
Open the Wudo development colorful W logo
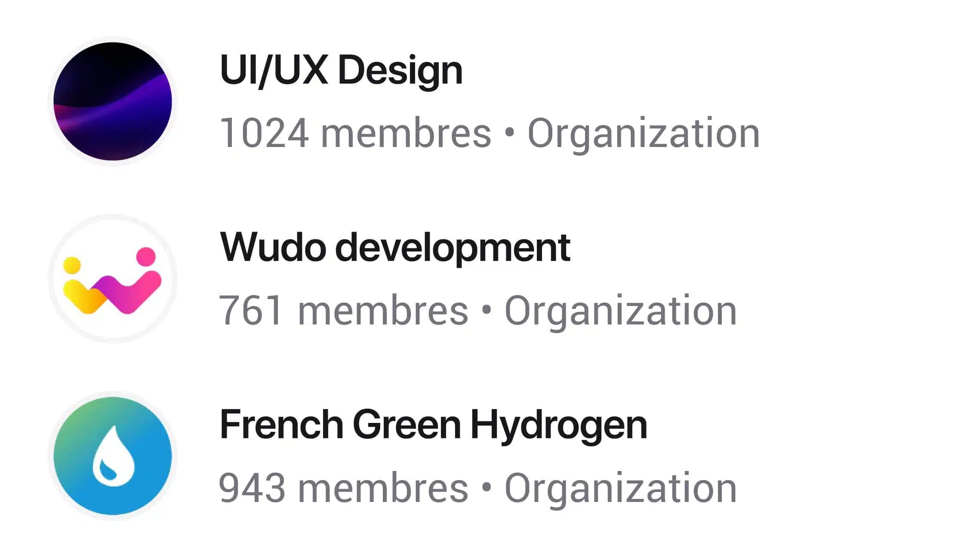point(113,279)
